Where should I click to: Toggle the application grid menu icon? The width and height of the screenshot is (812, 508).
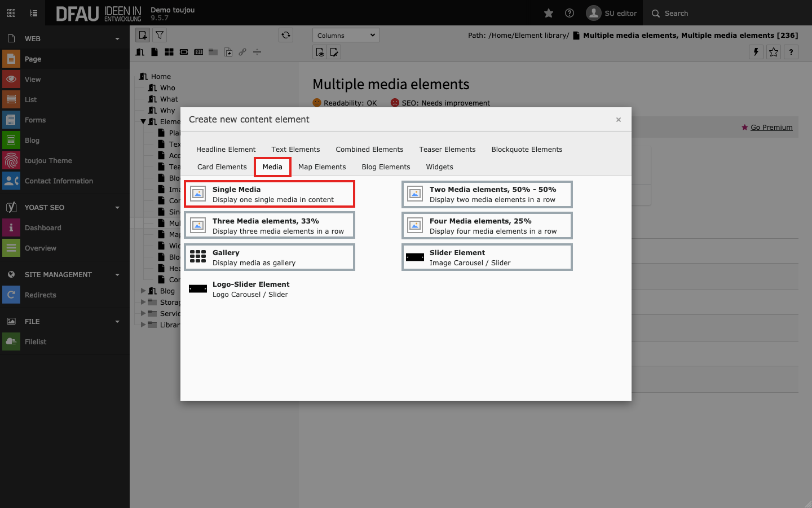click(11, 13)
